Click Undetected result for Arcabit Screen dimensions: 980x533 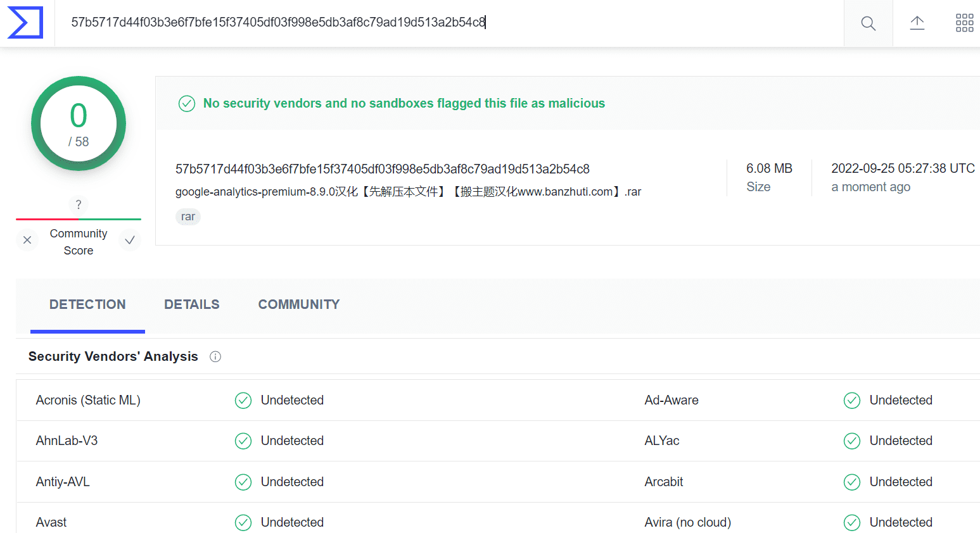tap(901, 482)
